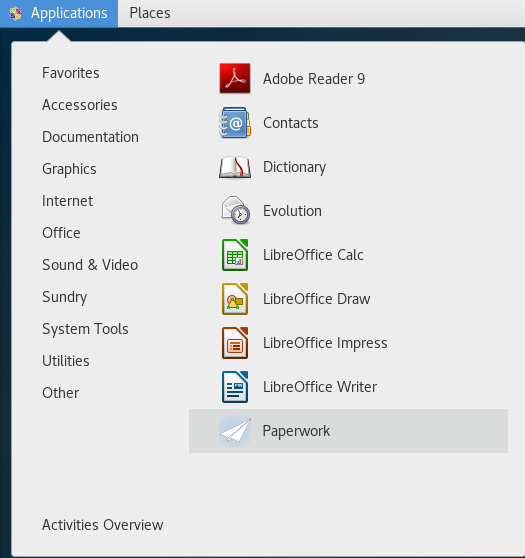Select the Favorites category
Image resolution: width=525 pixels, height=558 pixels.
[71, 73]
